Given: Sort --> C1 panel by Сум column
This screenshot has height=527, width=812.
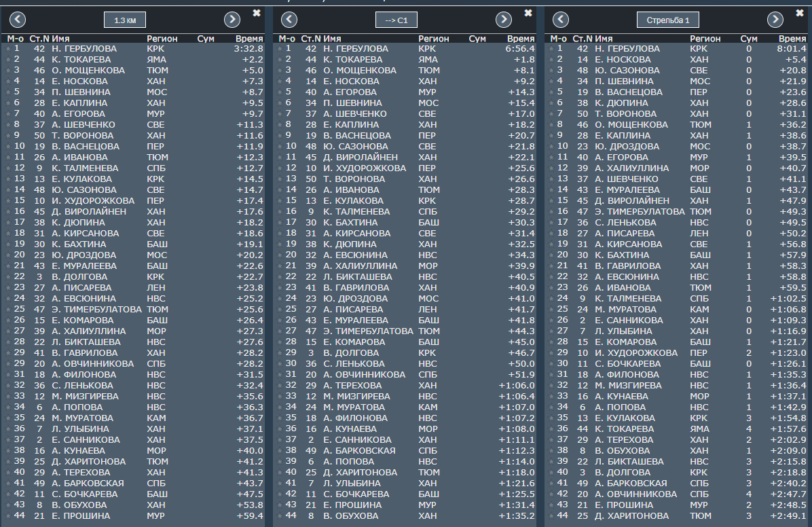Looking at the screenshot, I should pos(477,39).
